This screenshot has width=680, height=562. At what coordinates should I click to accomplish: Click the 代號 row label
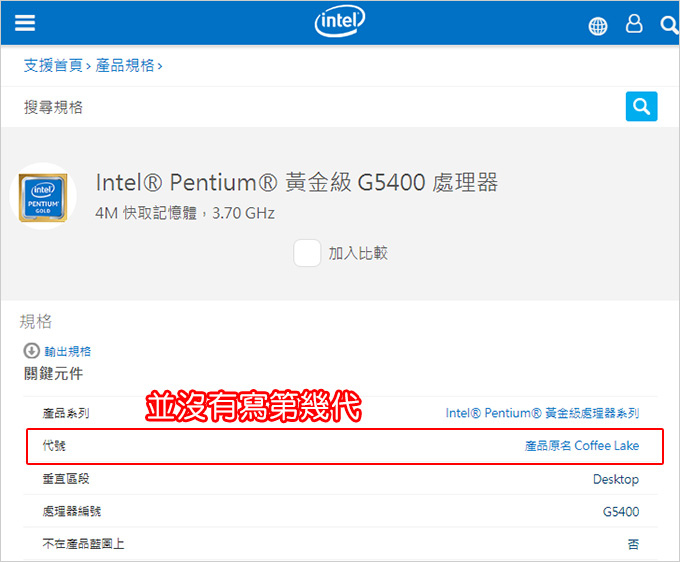point(54,446)
